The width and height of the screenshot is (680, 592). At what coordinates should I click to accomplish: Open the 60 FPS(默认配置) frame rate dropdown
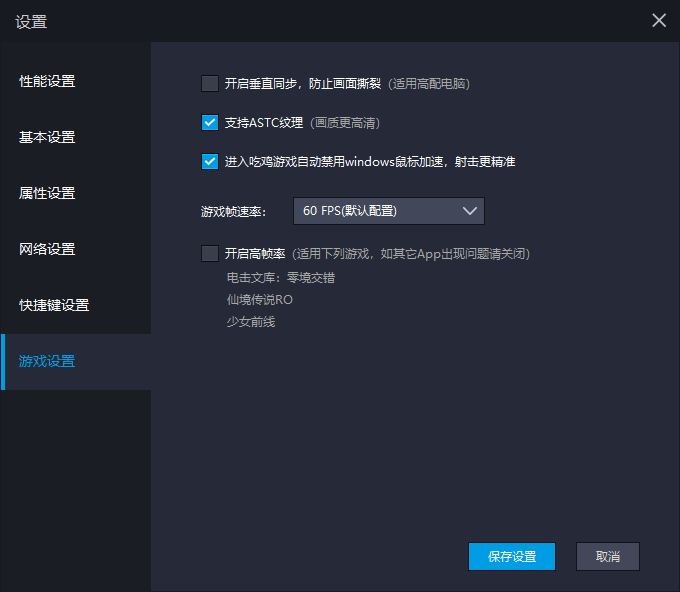[x=389, y=211]
